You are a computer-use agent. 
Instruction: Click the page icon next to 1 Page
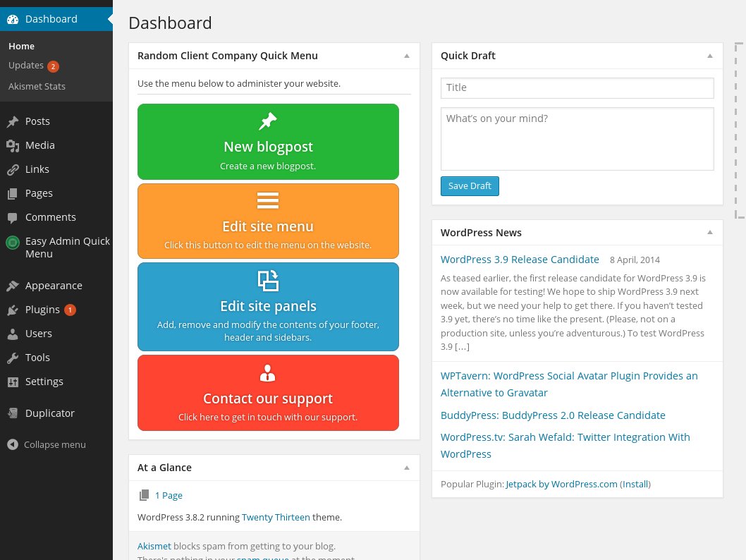click(x=144, y=495)
